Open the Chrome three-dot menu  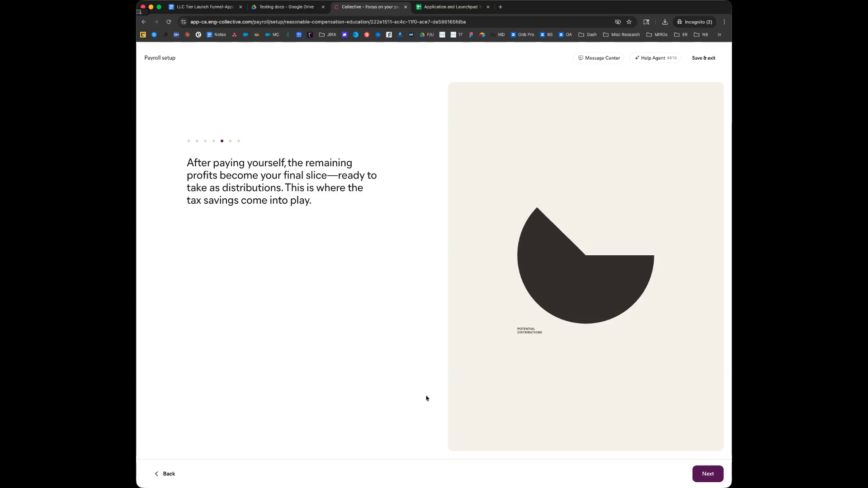(724, 22)
